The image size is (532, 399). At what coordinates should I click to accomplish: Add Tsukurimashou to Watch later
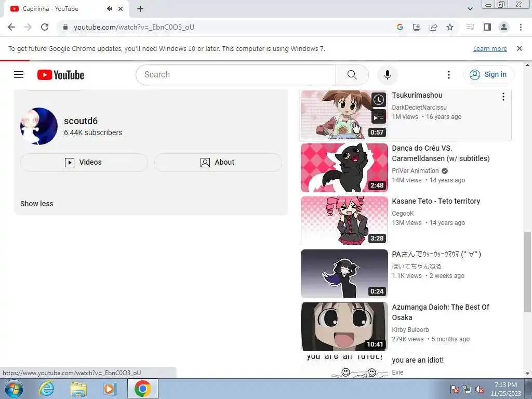coord(379,100)
